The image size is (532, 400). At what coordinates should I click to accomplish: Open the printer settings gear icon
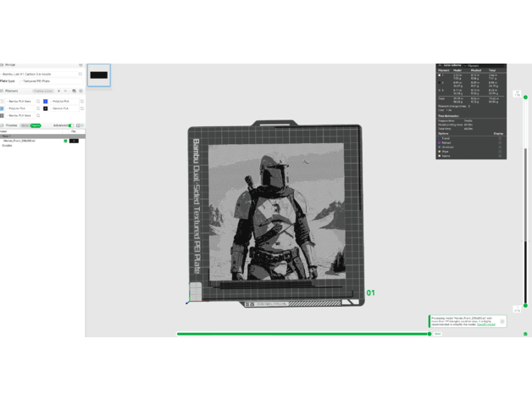80,65
